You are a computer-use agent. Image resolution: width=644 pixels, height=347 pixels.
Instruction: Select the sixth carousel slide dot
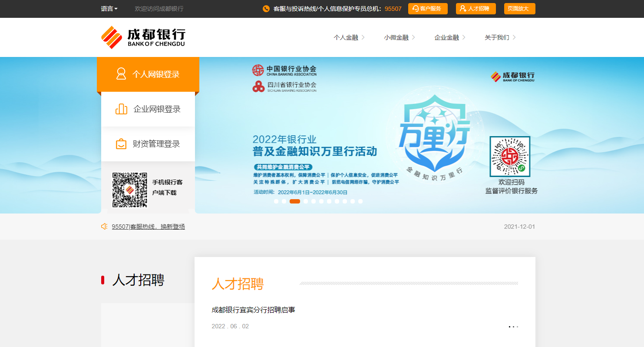coord(321,201)
